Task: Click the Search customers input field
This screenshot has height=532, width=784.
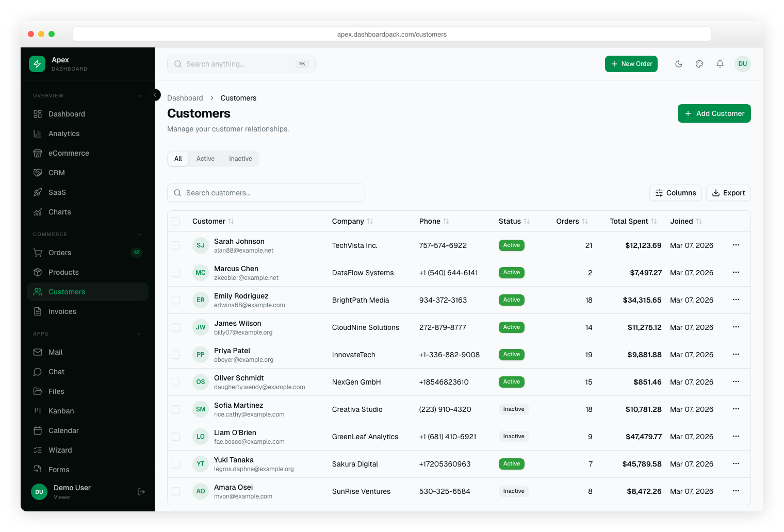Action: click(x=266, y=193)
